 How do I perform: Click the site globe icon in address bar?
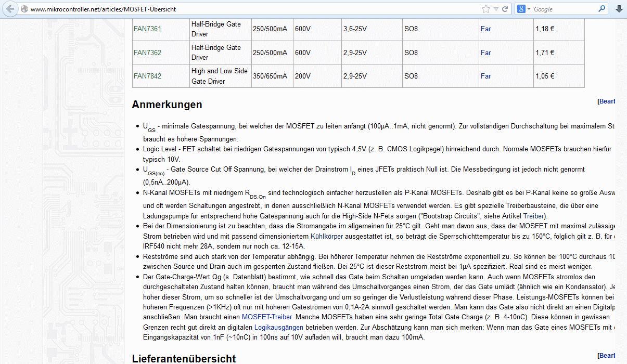(x=24, y=9)
